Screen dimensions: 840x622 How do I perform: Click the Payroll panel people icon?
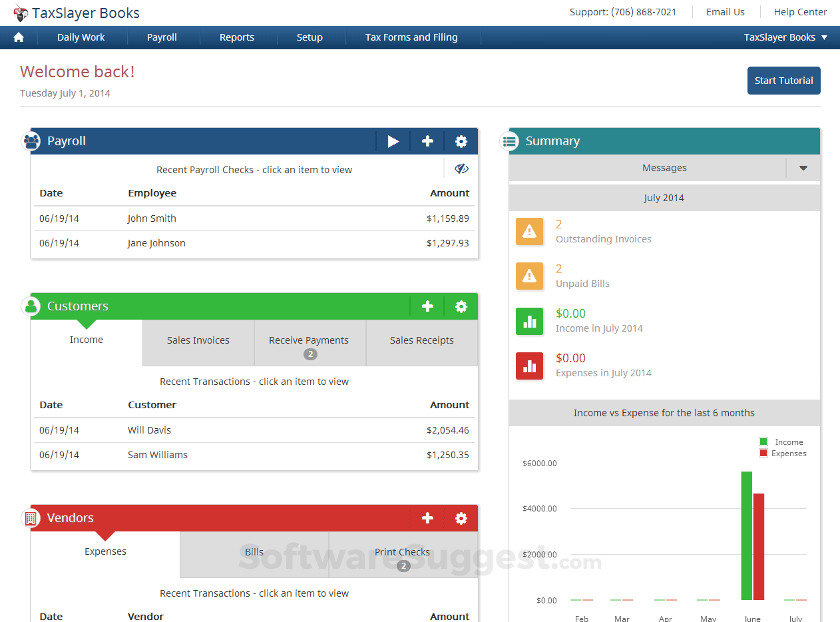click(31, 141)
